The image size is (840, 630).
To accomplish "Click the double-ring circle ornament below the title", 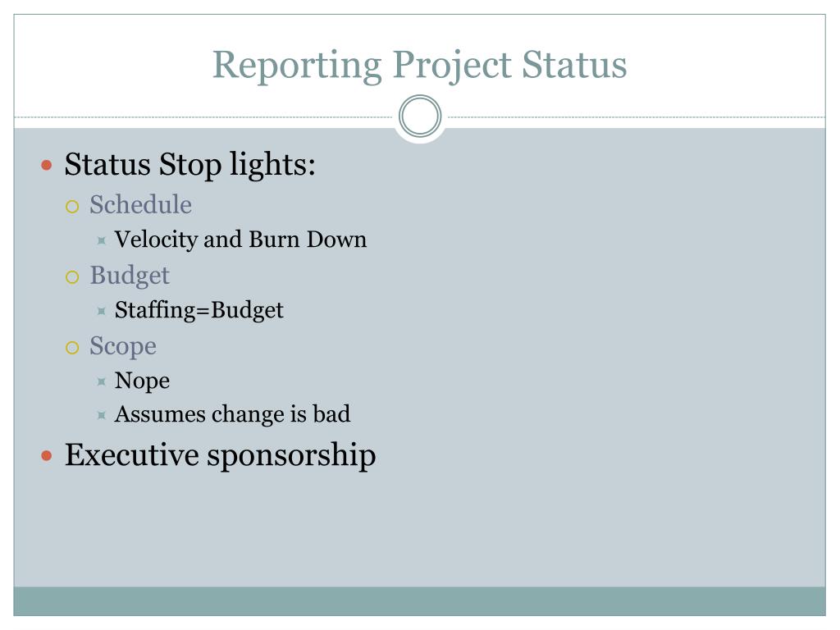I will coord(420,116).
